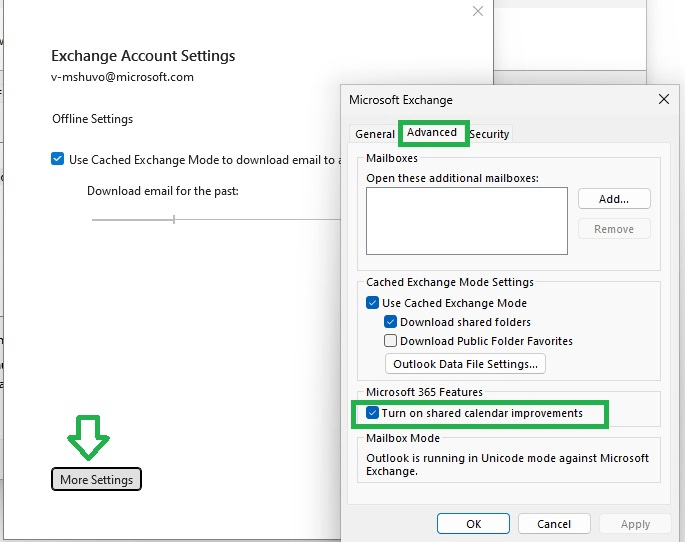The width and height of the screenshot is (685, 542).
Task: Click the v-mshuvo@microsoft.com account text
Action: point(122,77)
